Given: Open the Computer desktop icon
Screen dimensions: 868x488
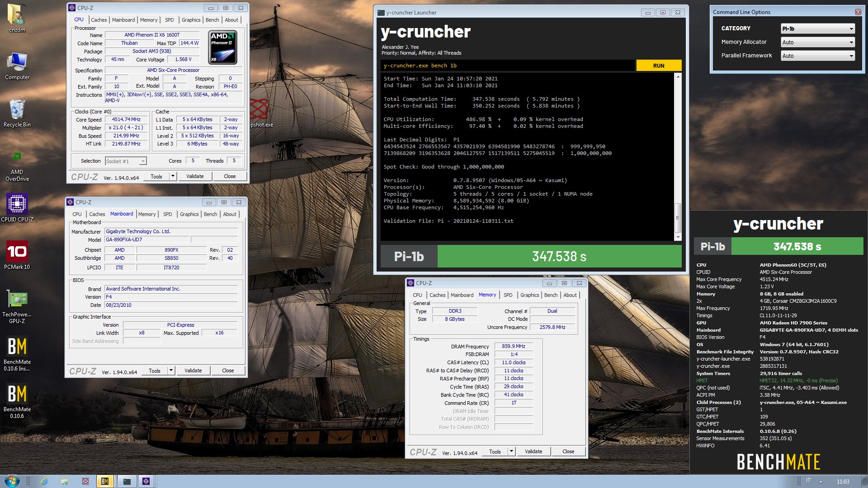Looking at the screenshot, I should pos(17,66).
